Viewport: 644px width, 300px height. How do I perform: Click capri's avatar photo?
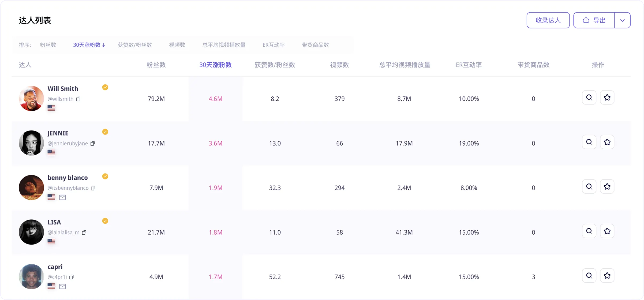pyautogui.click(x=31, y=276)
